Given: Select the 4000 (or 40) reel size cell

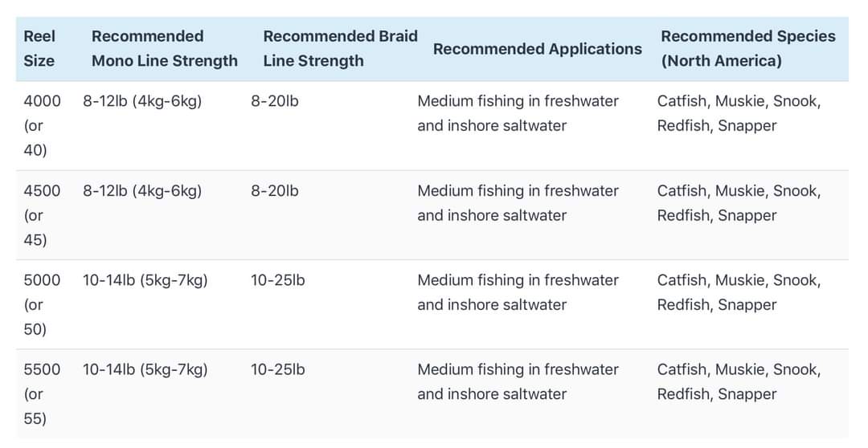Looking at the screenshot, I should click(x=42, y=125).
